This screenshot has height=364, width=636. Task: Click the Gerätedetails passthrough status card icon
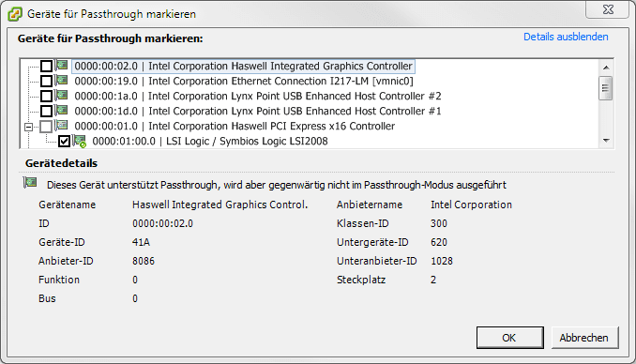point(30,183)
